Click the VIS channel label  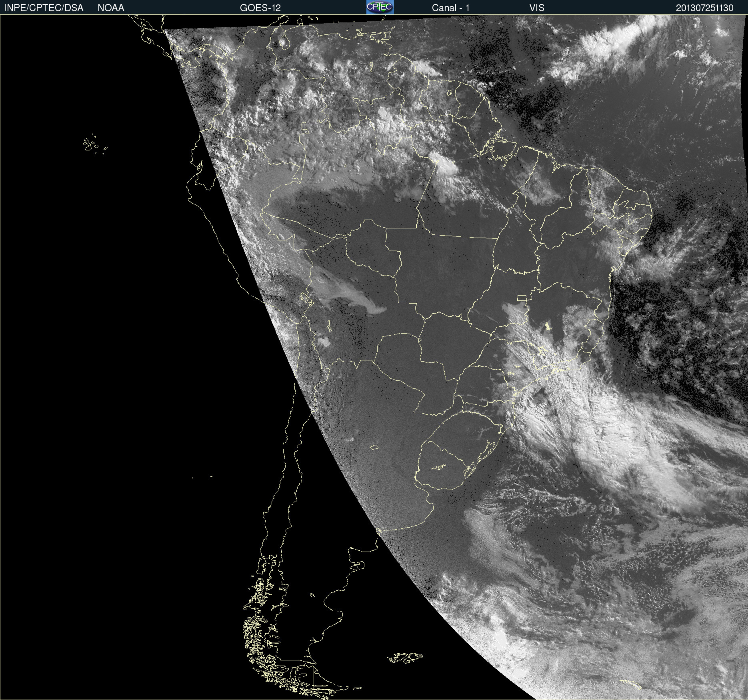(x=537, y=8)
